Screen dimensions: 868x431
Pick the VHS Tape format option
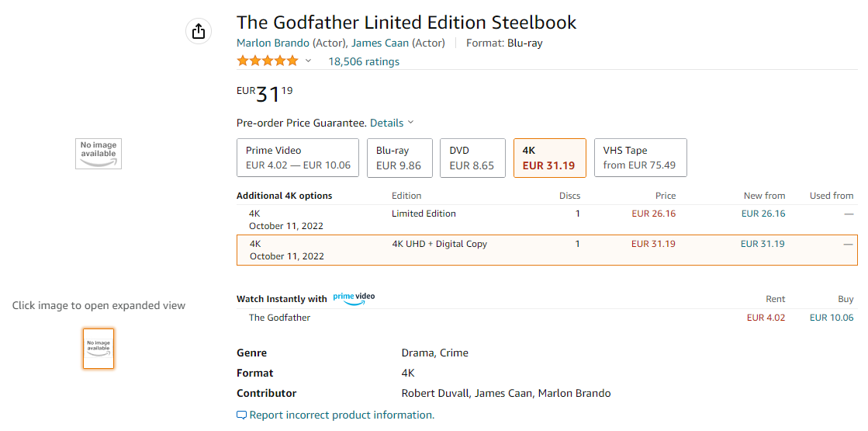(x=641, y=158)
